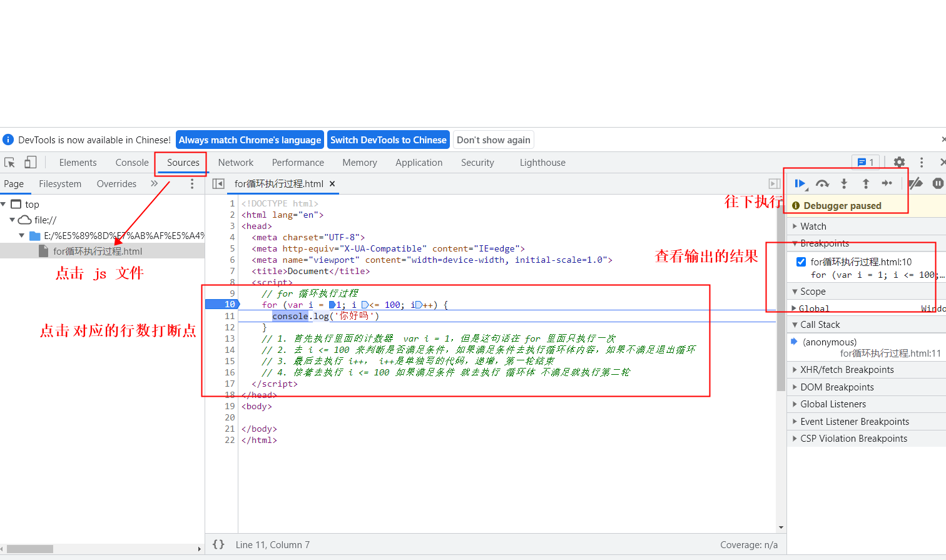This screenshot has height=560, width=946.
Task: Switch to the Console tab
Action: click(132, 163)
